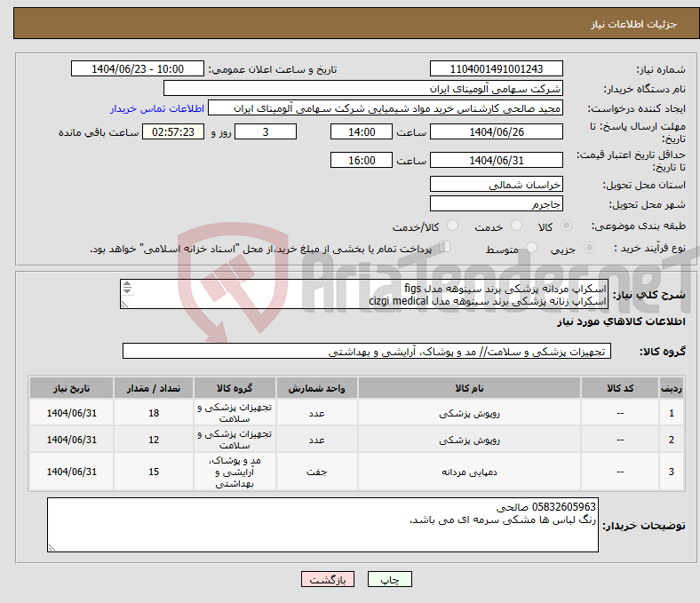700x603 pixels.
Task: Click the بازگشت (back) button
Action: point(327,579)
